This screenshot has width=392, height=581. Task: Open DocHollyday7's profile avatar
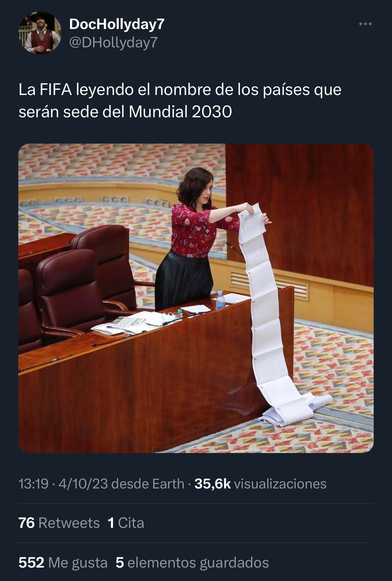click(x=40, y=33)
